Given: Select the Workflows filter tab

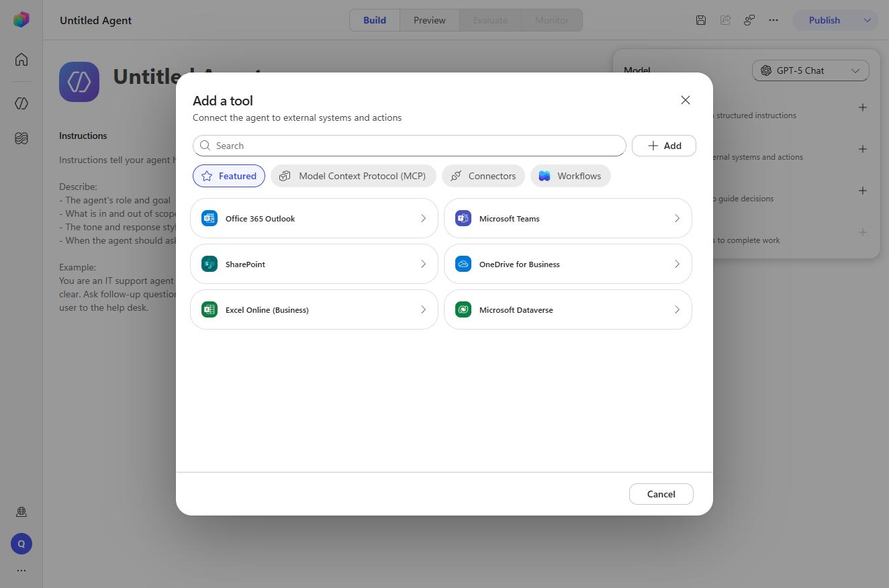Looking at the screenshot, I should point(570,176).
